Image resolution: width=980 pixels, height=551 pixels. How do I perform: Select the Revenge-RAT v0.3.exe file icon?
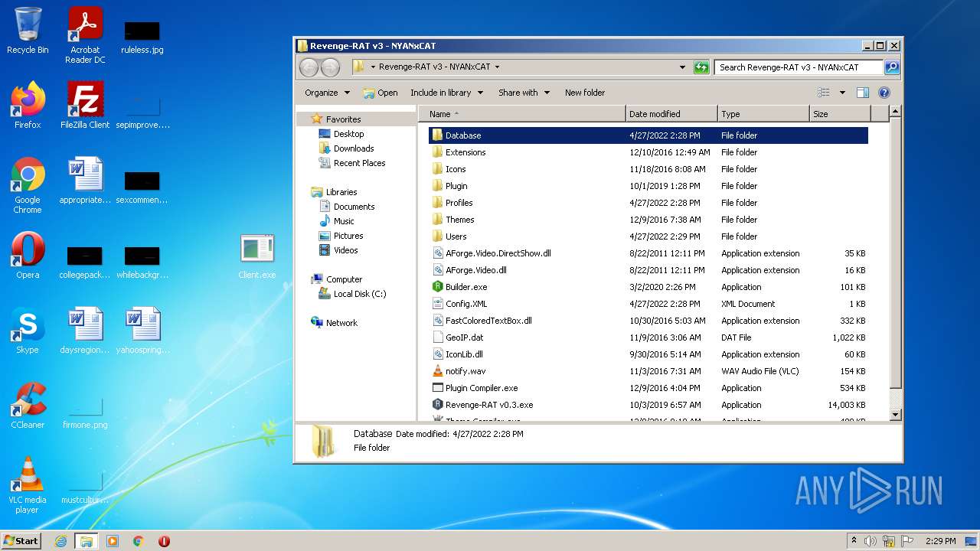[x=437, y=405]
